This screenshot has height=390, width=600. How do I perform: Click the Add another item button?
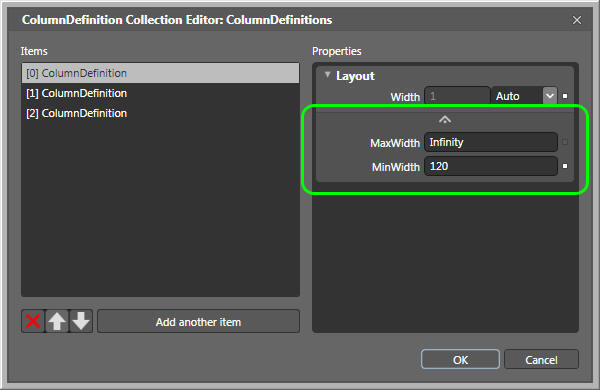point(198,321)
